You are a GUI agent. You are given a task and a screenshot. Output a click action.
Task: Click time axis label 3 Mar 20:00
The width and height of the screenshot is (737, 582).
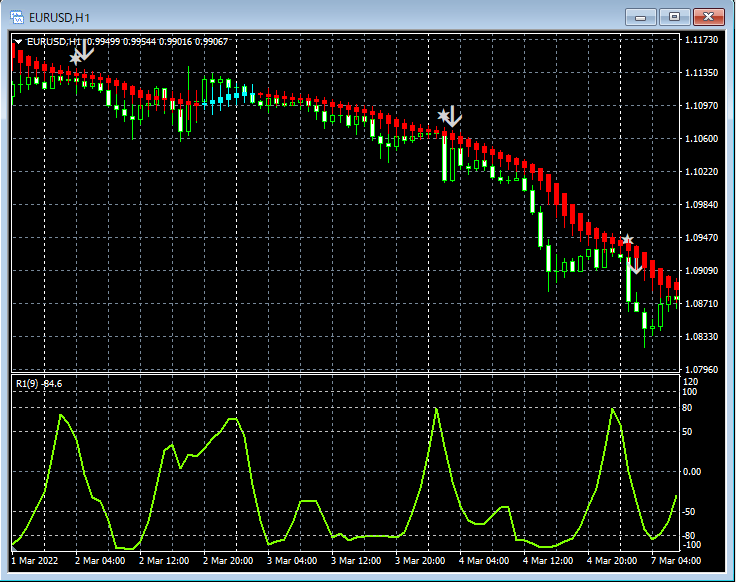pyautogui.click(x=420, y=561)
